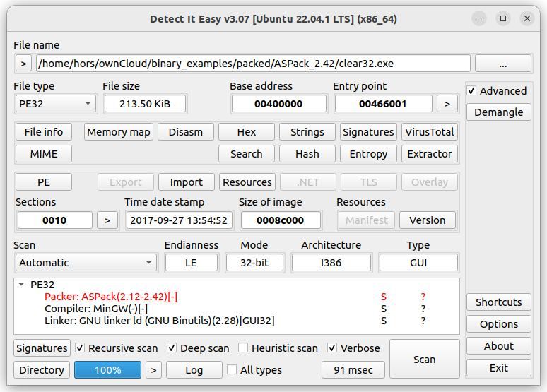Click the Entry point field 00466001
547x392 pixels.
pyautogui.click(x=383, y=104)
